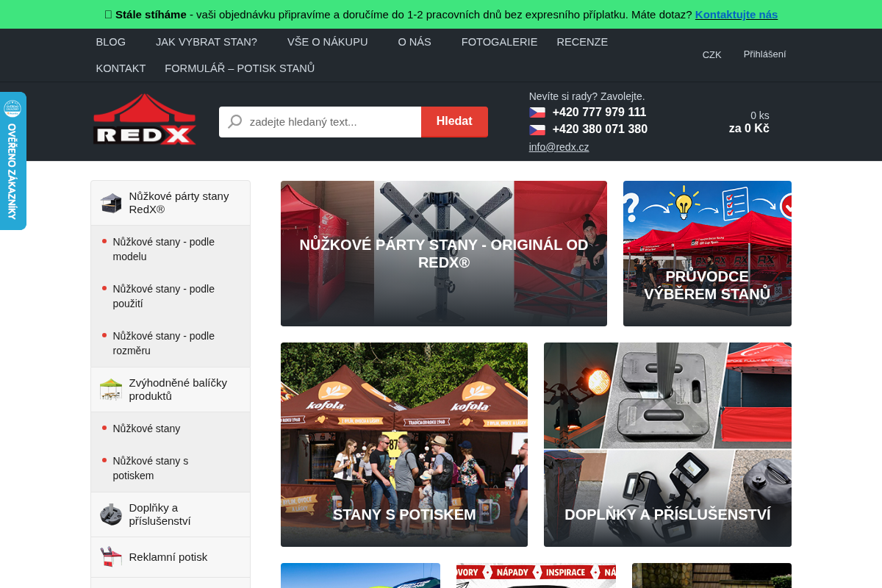Open Reklamní potisk sidebar category

[x=171, y=557]
